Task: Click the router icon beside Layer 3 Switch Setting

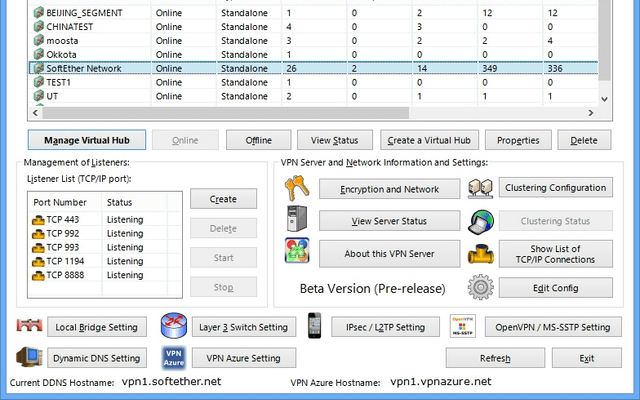Action: click(x=173, y=325)
